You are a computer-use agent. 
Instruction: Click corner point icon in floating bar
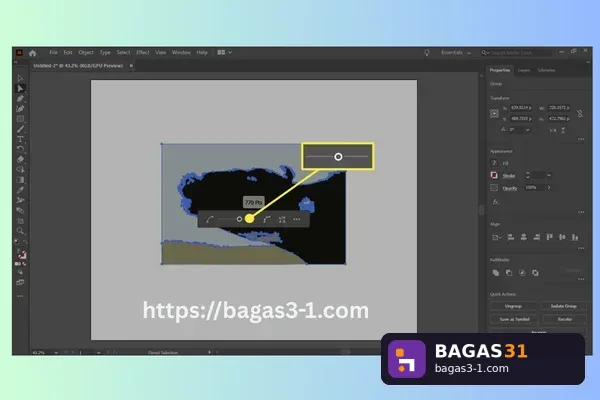point(267,219)
